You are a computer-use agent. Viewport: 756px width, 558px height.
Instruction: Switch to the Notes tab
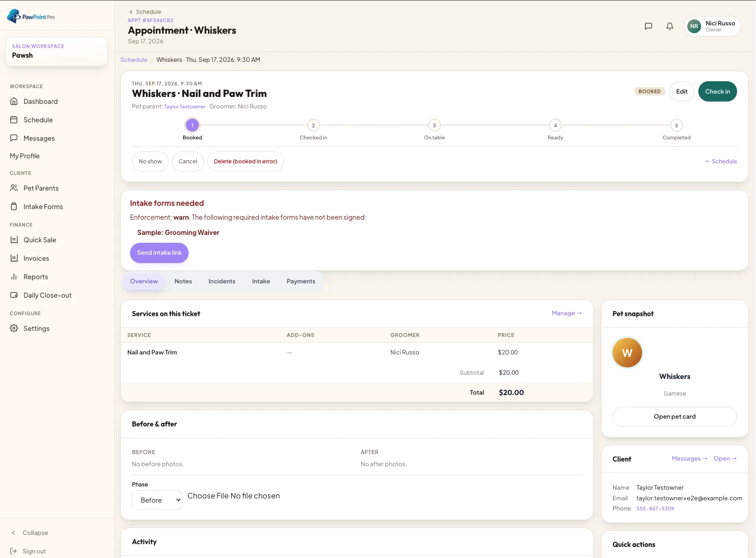click(x=183, y=281)
